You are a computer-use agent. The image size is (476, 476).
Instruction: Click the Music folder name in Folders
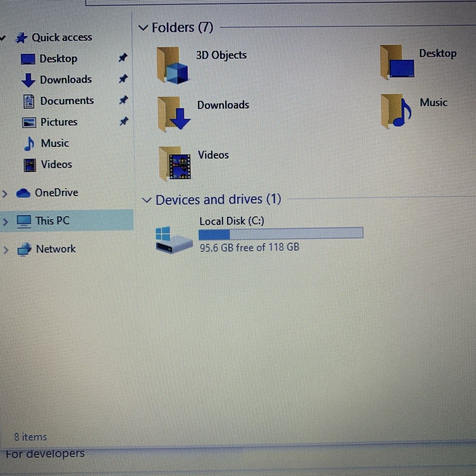(433, 103)
